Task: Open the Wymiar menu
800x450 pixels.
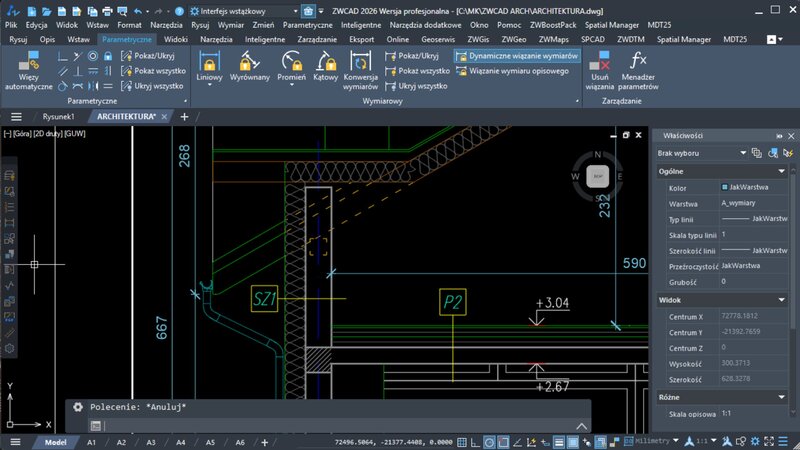Action: pos(231,24)
